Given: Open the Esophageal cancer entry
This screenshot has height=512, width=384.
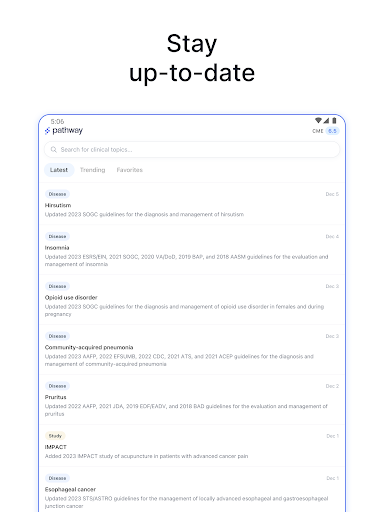Looking at the screenshot, I should click(192, 489).
